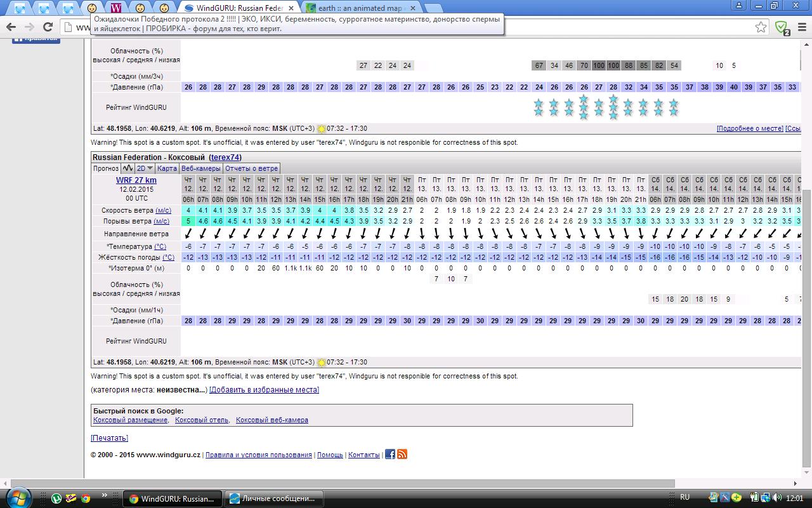Open the green shield extension icon
Viewport: 812px width, 508px height.
[x=782, y=27]
